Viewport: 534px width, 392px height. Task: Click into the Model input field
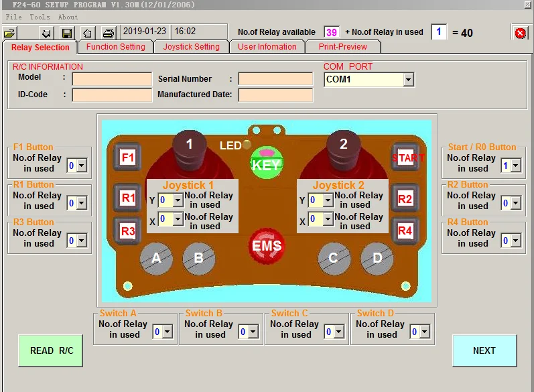(x=112, y=79)
